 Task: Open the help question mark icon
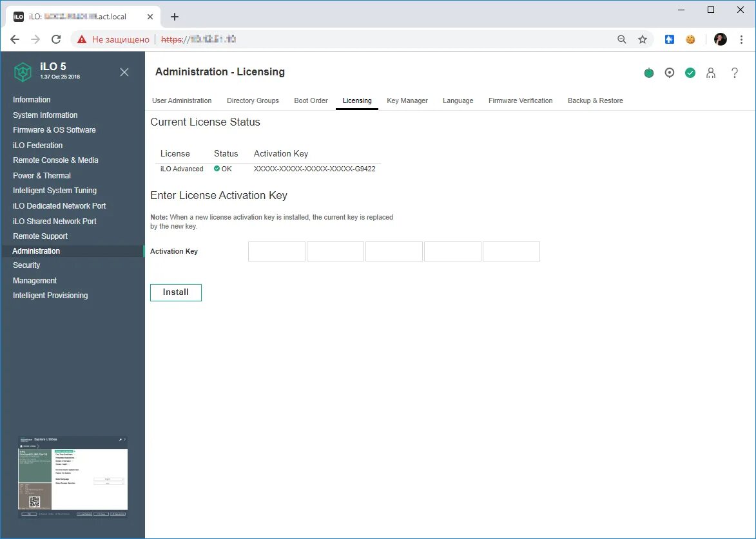tap(734, 73)
